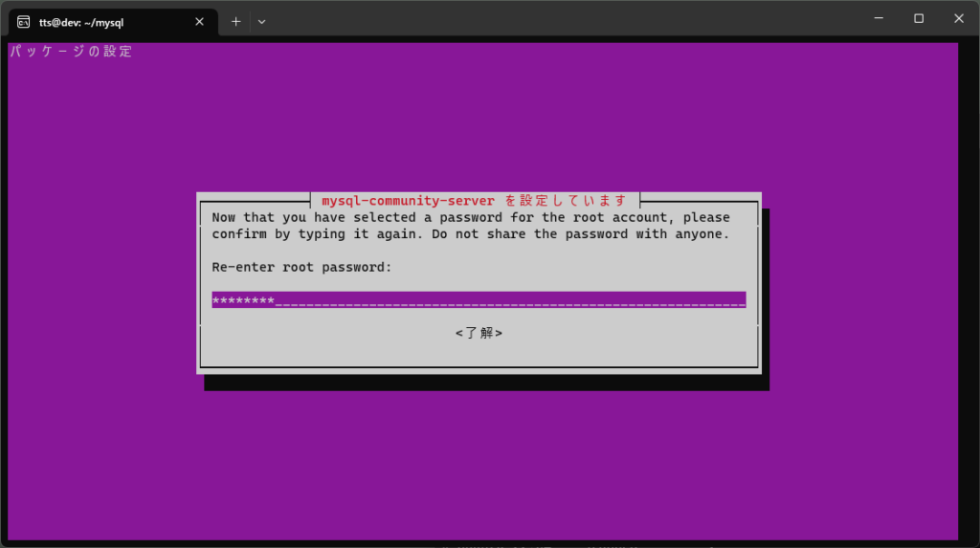The height and width of the screenshot is (548, 980).
Task: Click the 'Re-enter root password:' label
Action: [x=301, y=268]
